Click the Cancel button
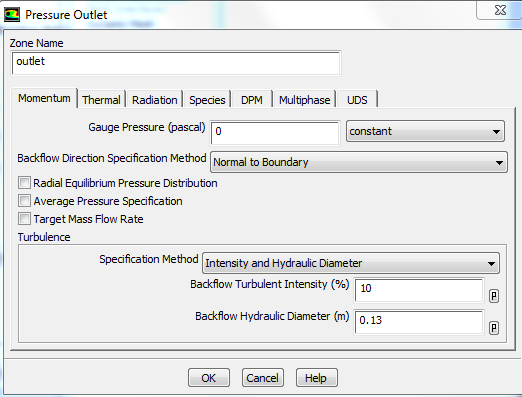The height and width of the screenshot is (397, 522). tap(263, 378)
